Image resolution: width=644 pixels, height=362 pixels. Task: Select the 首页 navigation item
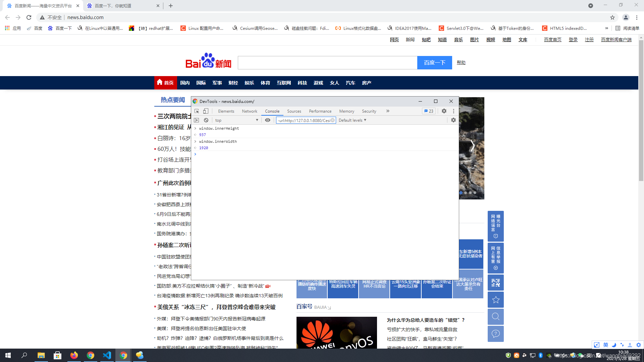pos(165,82)
